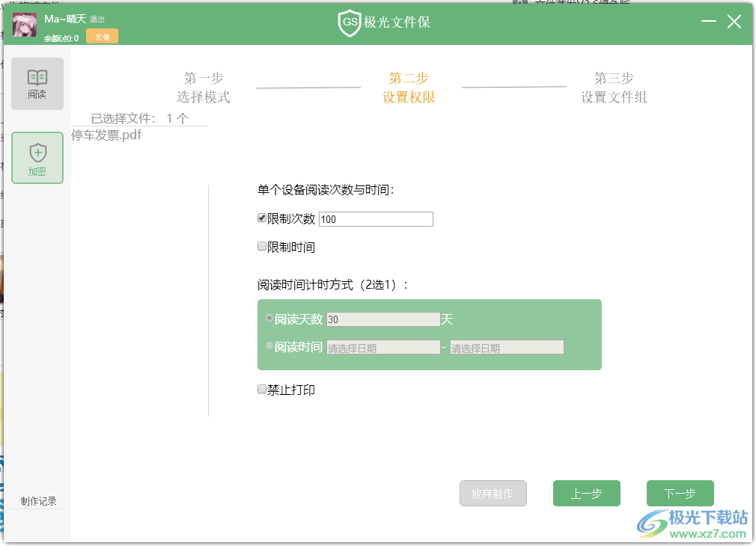
Task: Go to 第一步 选择模式 step
Action: 203,86
